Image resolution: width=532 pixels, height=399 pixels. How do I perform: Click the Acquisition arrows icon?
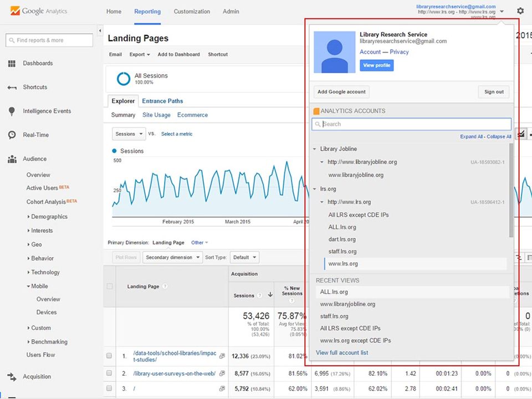pyautogui.click(x=12, y=377)
